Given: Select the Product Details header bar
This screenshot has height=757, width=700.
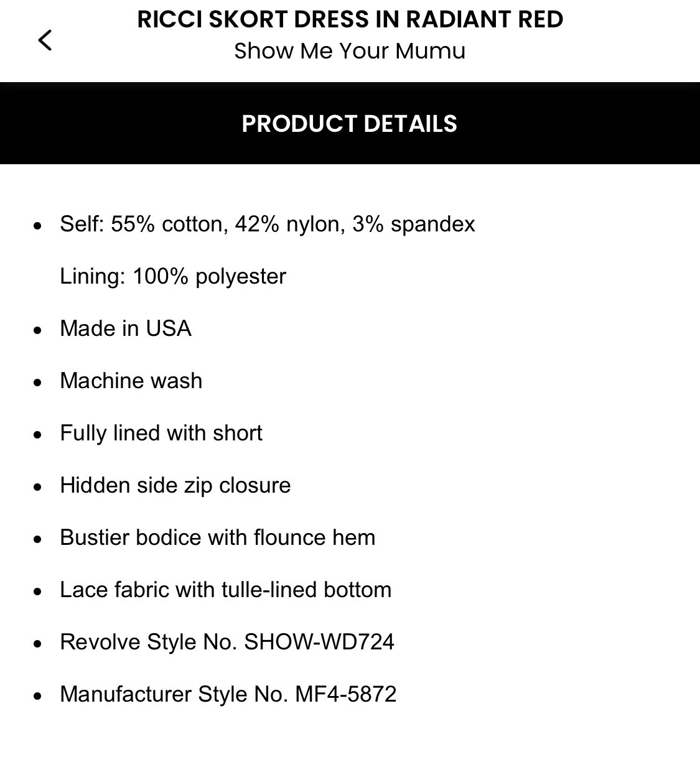Looking at the screenshot, I should point(350,123).
